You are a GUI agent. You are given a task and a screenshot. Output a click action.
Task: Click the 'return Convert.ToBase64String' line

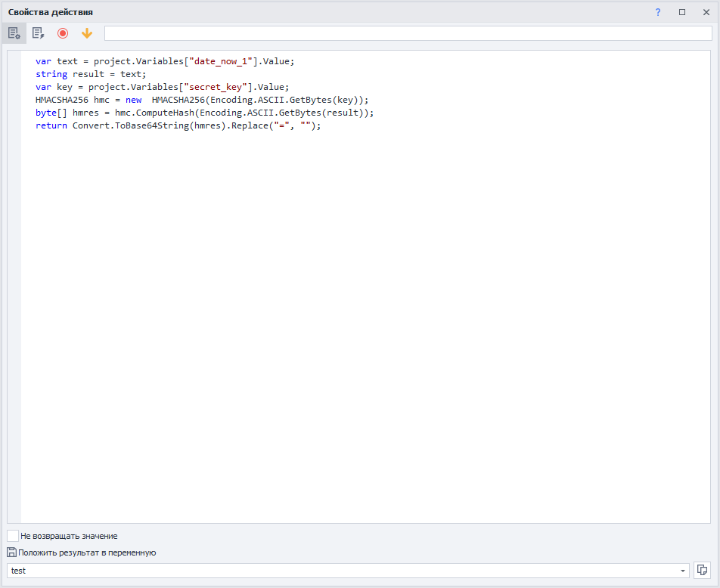pos(178,125)
